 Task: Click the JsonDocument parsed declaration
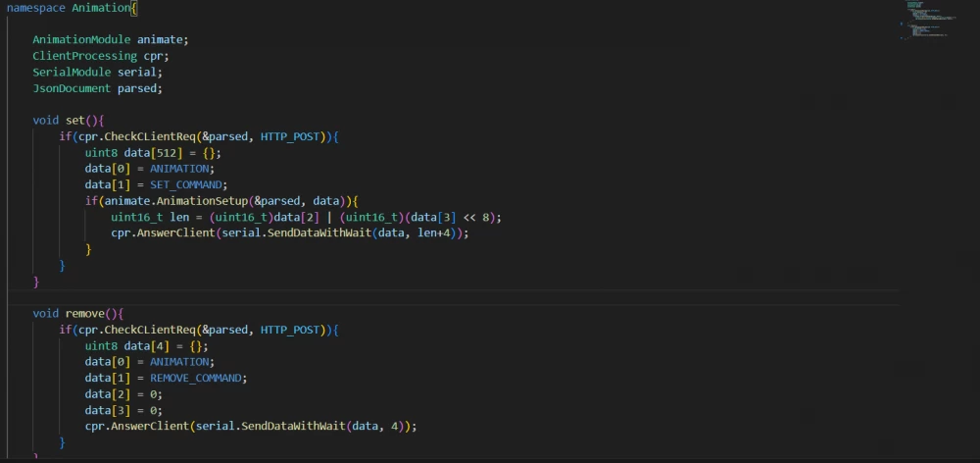coord(97,88)
